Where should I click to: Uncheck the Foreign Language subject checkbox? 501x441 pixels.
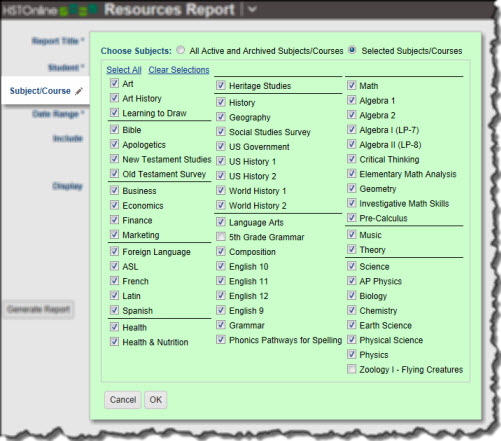(x=114, y=251)
